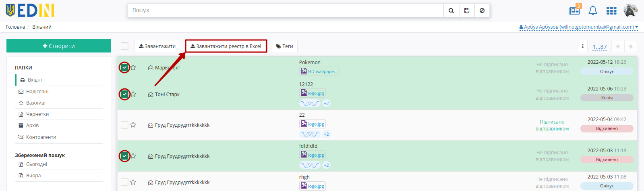
Task: Uncheck the fdfdfdfd row checkbox
Action: [x=124, y=156]
